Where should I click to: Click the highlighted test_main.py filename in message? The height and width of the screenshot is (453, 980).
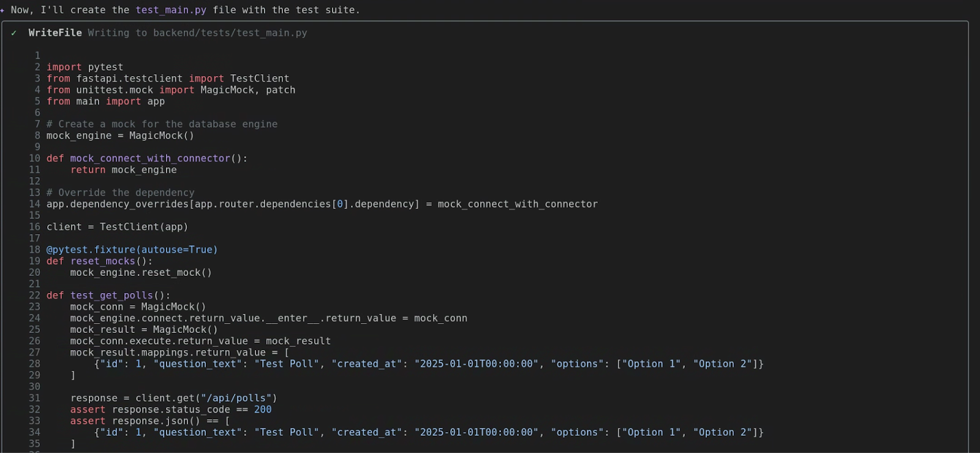click(x=171, y=10)
